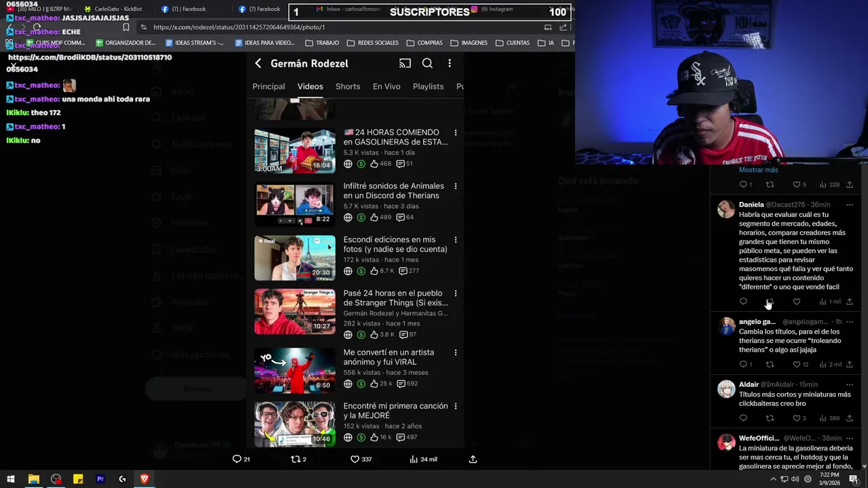Click the comments icon showing 51

tap(400, 164)
